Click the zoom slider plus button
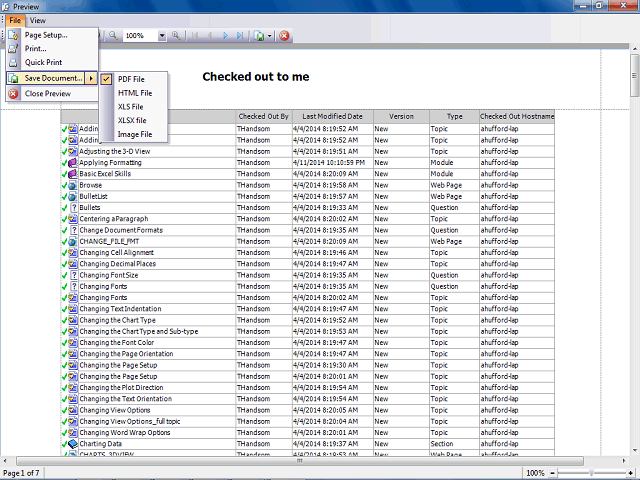The image size is (640, 480). click(631, 473)
